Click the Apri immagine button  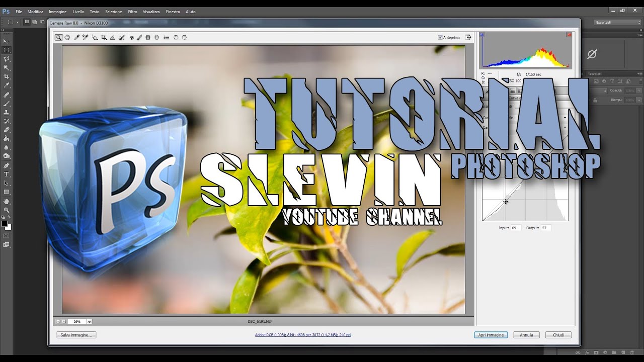point(491,335)
